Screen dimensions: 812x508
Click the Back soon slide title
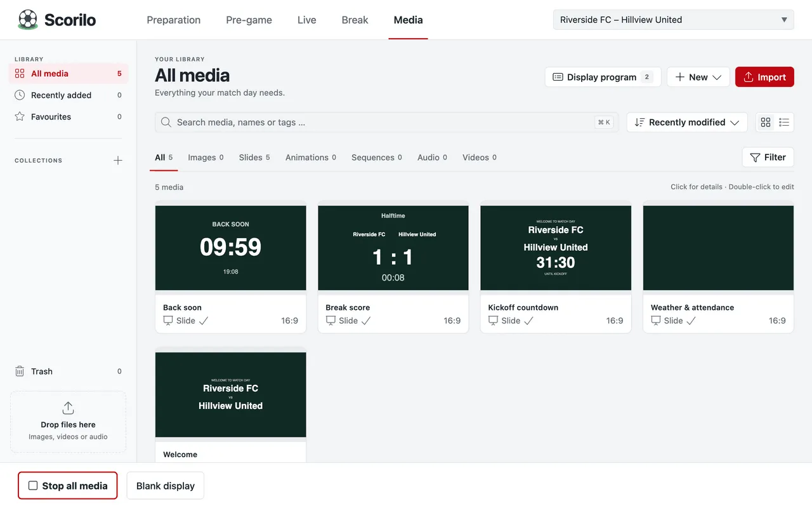(182, 307)
